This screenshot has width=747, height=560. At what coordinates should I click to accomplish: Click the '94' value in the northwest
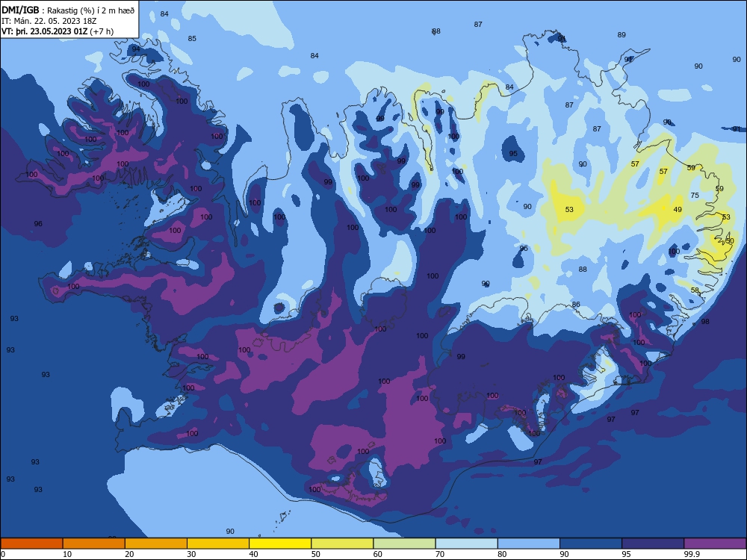136,49
